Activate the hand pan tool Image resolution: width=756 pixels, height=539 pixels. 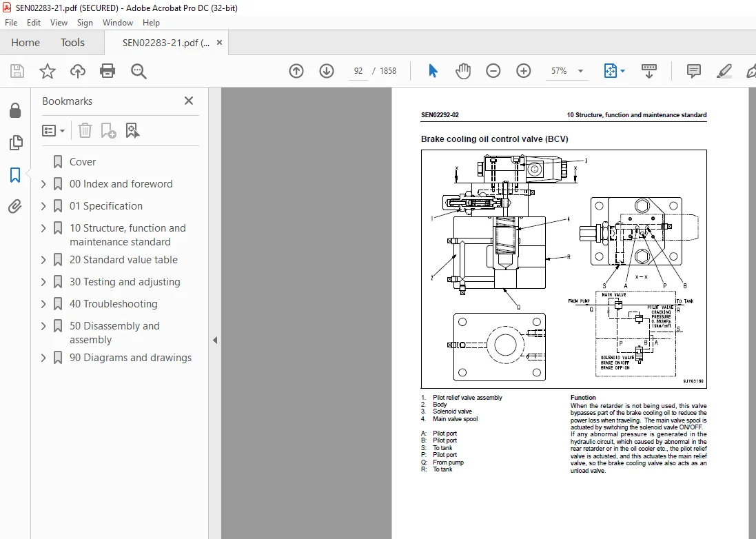click(463, 72)
